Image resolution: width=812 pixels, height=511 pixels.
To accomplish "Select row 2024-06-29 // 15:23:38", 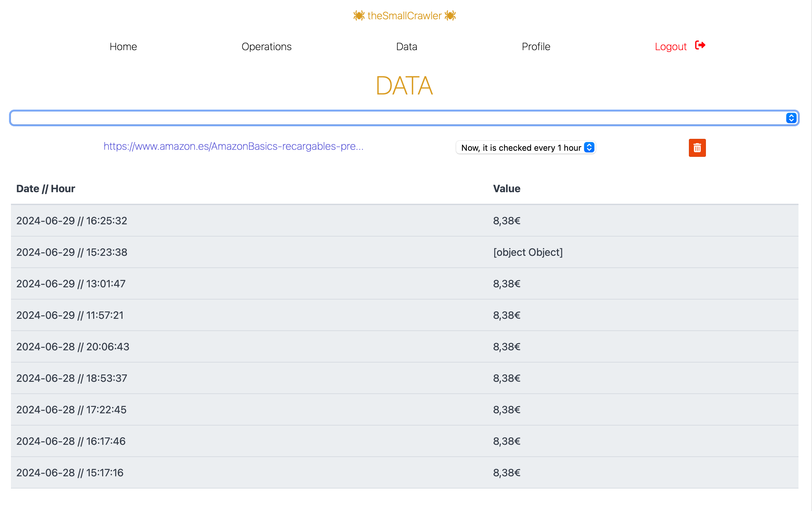I will (x=404, y=252).
